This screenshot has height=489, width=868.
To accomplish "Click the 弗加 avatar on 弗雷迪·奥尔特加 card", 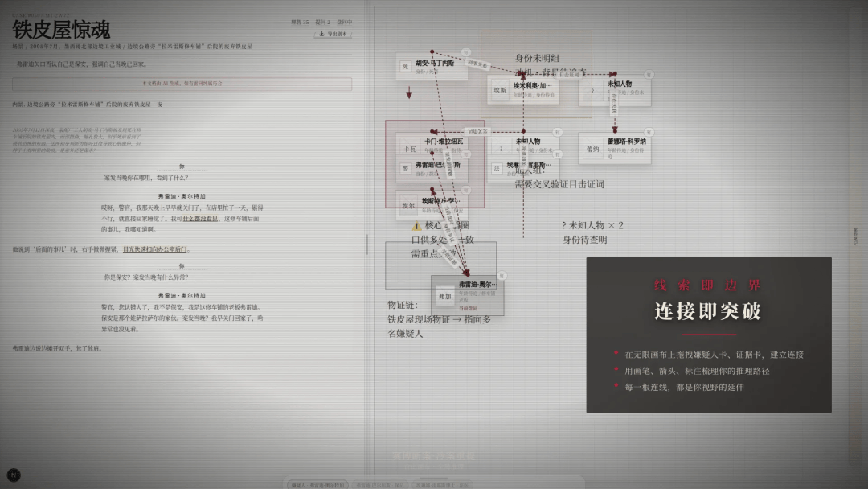I will click(445, 296).
